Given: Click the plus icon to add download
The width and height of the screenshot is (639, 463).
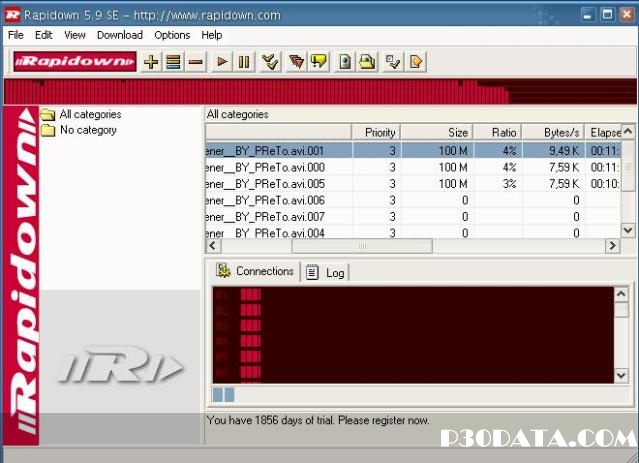Looking at the screenshot, I should click(x=152, y=62).
